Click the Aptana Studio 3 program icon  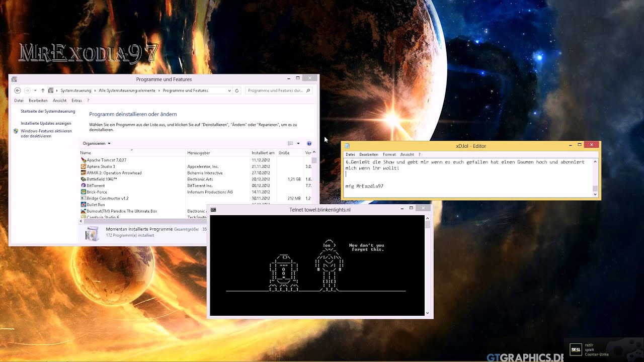coord(83,166)
